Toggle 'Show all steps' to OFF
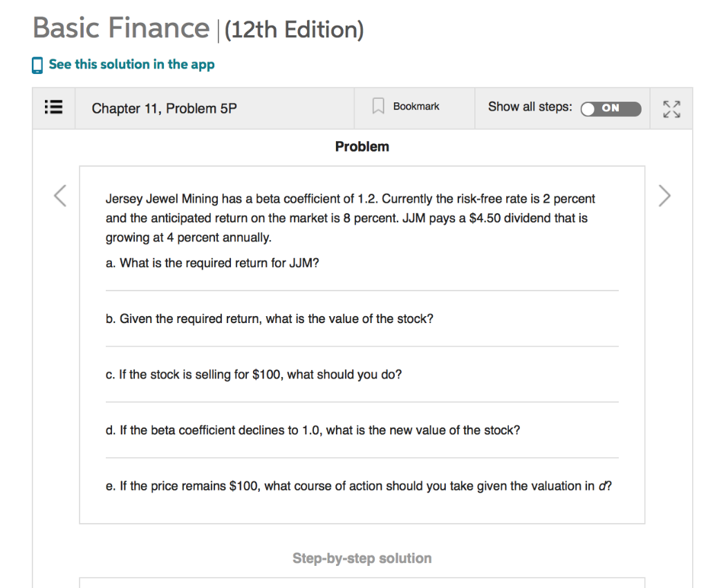The width and height of the screenshot is (708, 588). (x=611, y=109)
